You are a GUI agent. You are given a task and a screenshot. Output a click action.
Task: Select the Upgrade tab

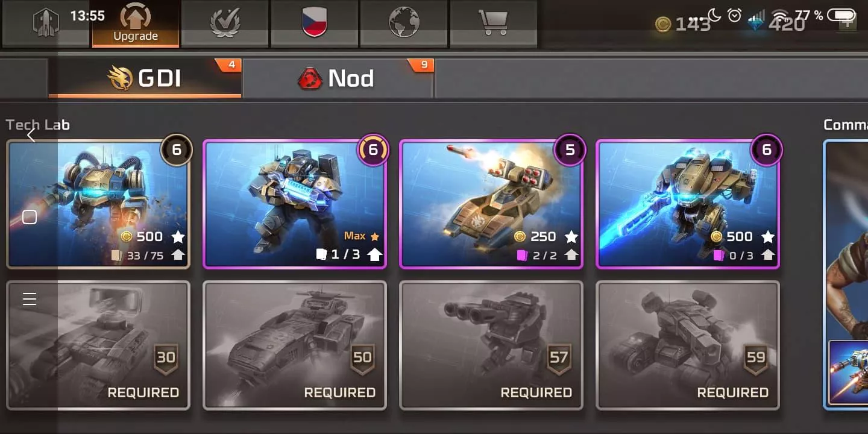136,24
